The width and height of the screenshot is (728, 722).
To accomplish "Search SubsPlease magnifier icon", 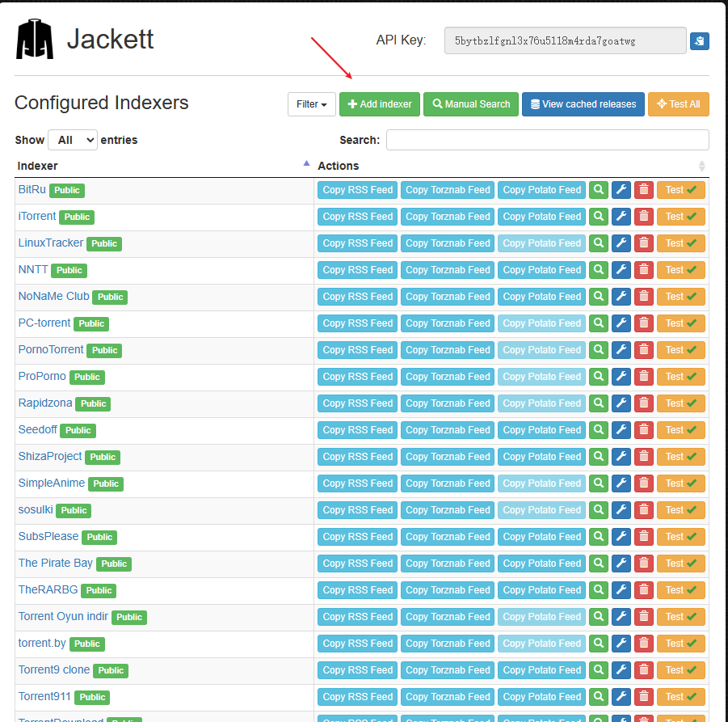I will 599,537.
